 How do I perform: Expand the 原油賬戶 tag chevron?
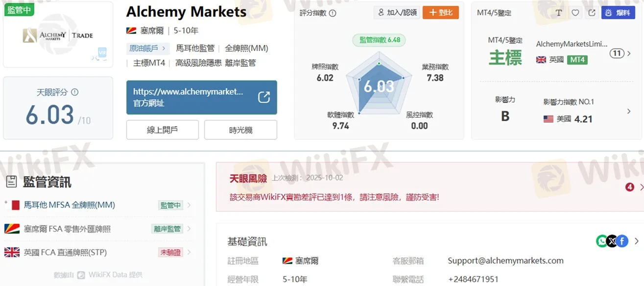(164, 48)
